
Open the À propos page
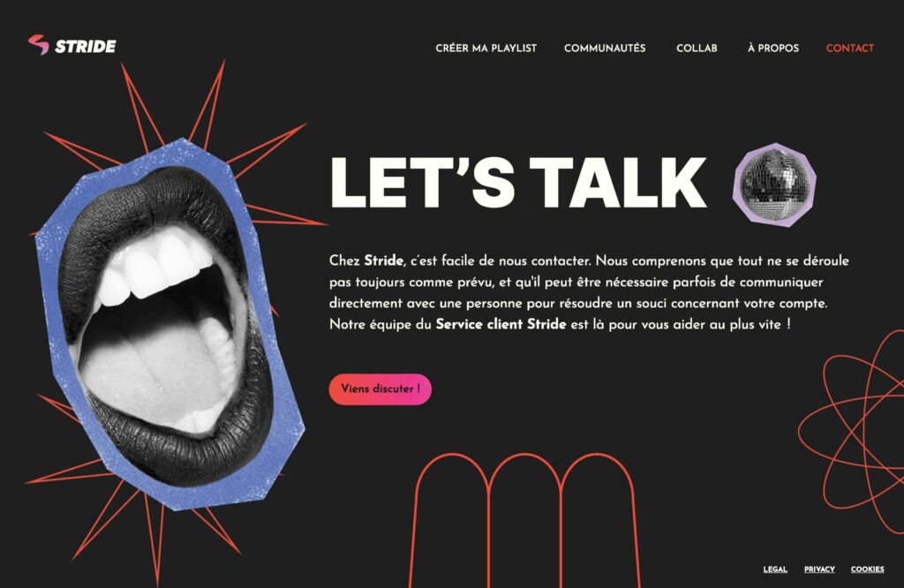773,49
